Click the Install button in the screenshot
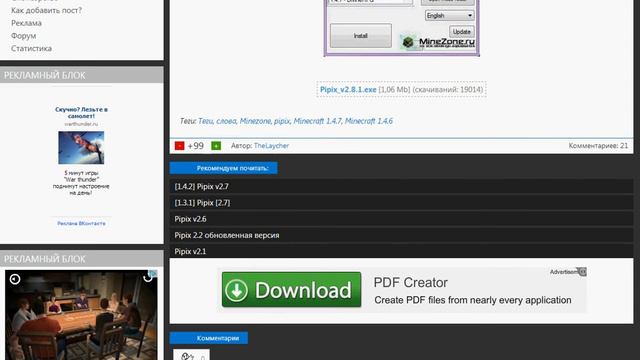This screenshot has width=640, height=360. [x=360, y=36]
